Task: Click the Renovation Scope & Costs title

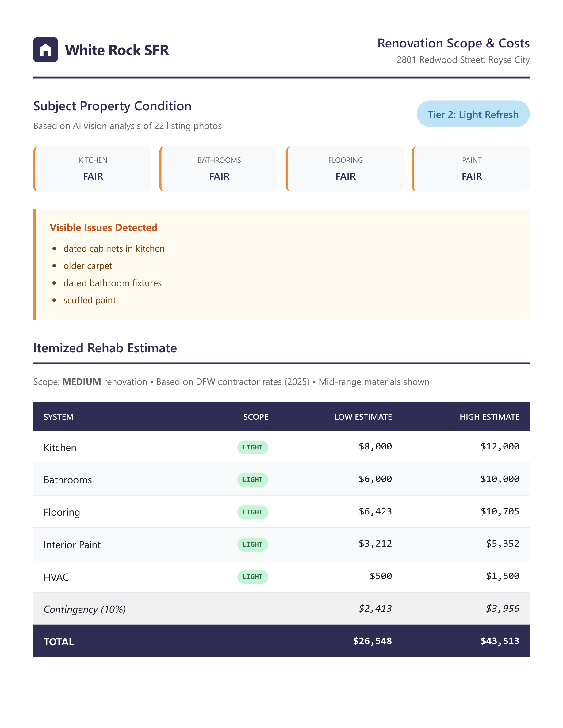Action: 453,43
